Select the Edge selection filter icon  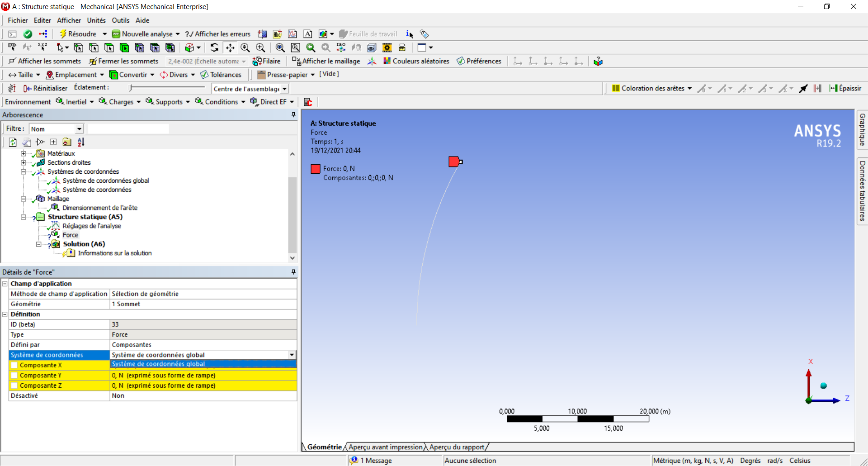94,48
